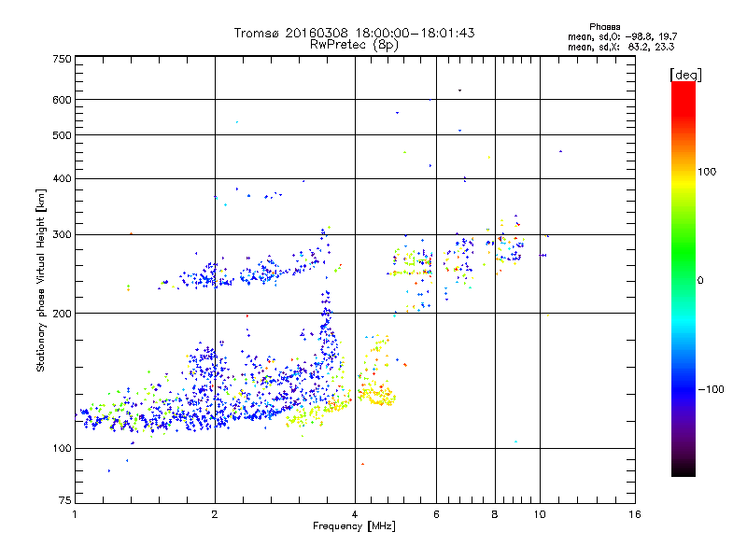747x560 pixels.
Task: Click the y-axis tick label '300'
Action: pos(62,235)
